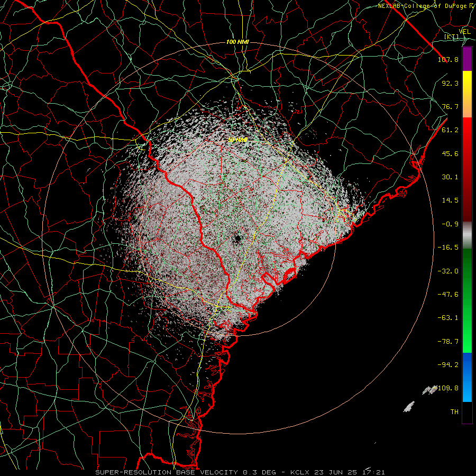Select the blue segment of velocity scale
Viewport: 476px width, 476px height.
pyautogui.click(x=467, y=377)
